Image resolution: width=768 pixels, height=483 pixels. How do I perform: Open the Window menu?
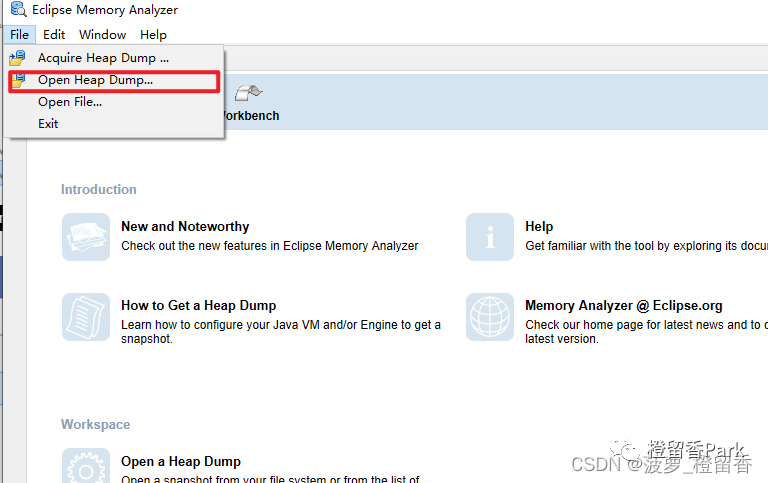102,35
